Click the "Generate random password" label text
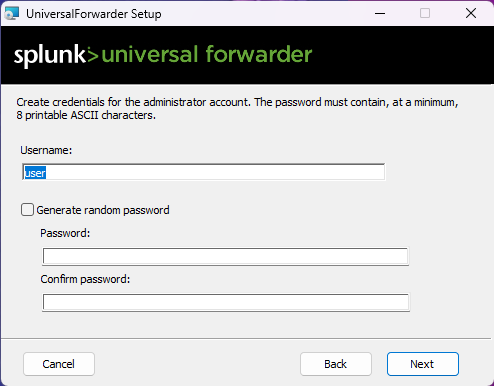Screen dimensions: 494x386 click(x=103, y=210)
